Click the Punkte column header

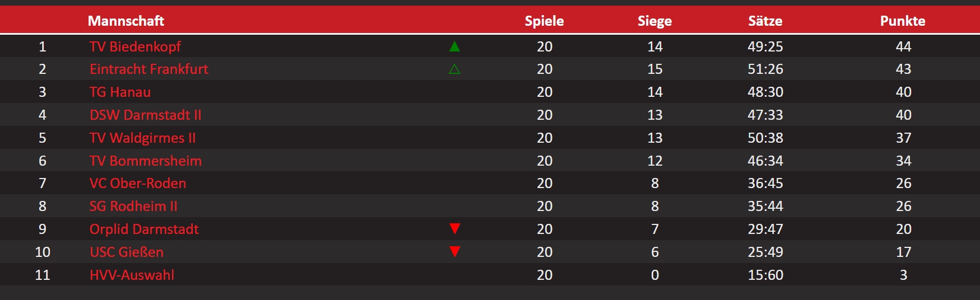(903, 21)
